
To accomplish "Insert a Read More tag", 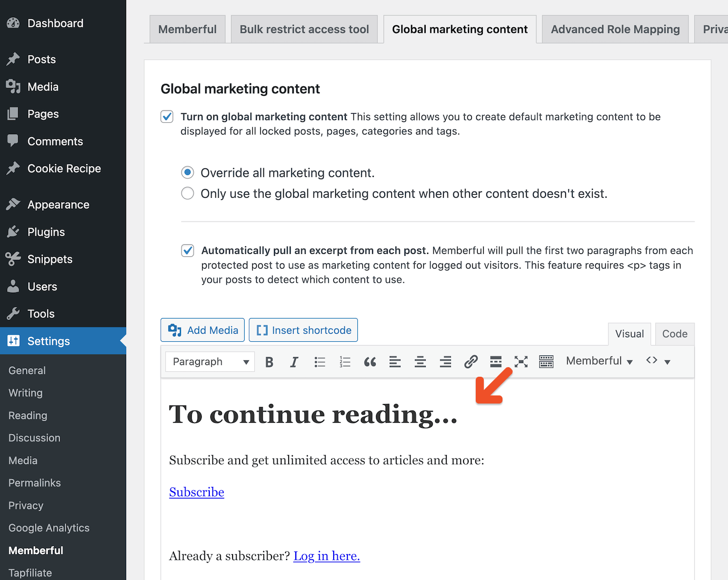I will click(x=496, y=362).
